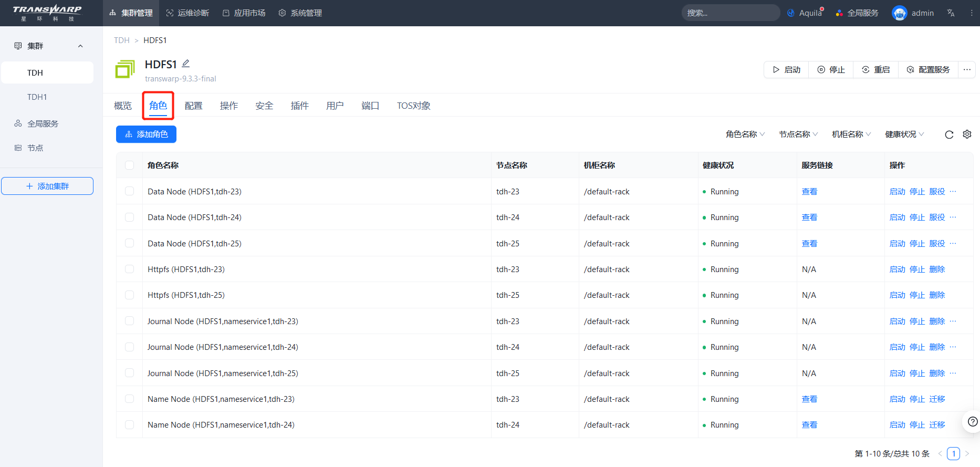Check Httpfs (HDFS1,tdh-23) row checkbox
Screen dimensions: 980x467
pyautogui.click(x=129, y=269)
